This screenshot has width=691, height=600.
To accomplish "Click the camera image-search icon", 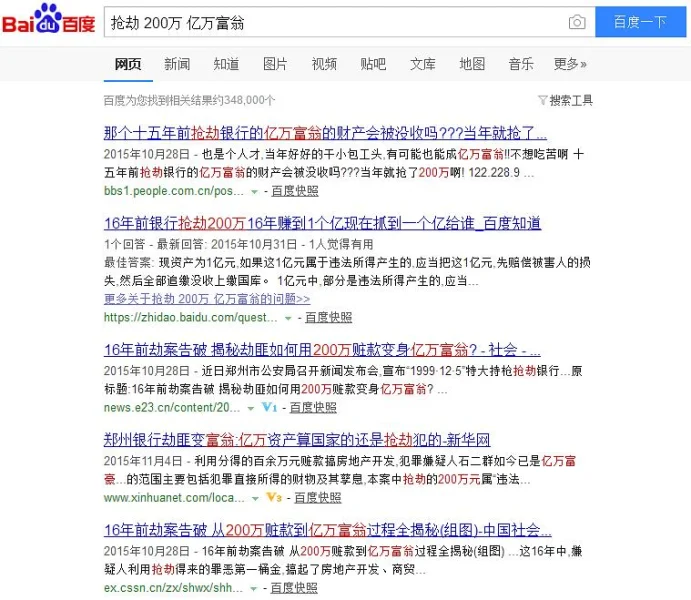I will pyautogui.click(x=576, y=22).
